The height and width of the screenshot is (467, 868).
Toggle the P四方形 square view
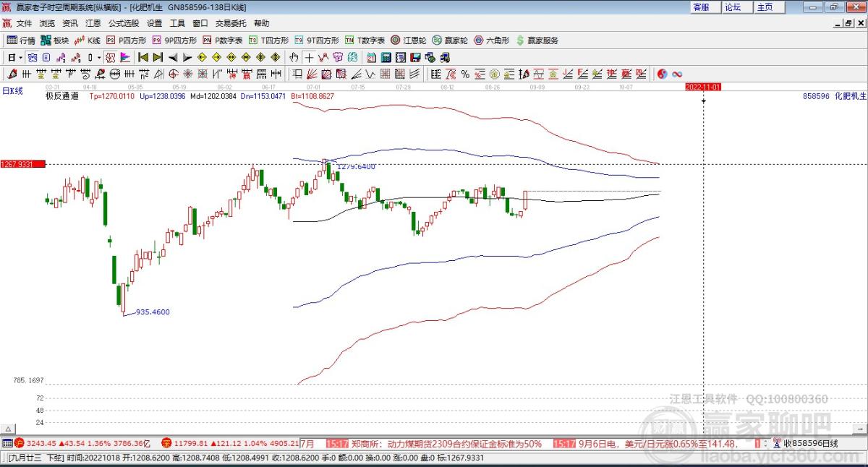tap(126, 40)
